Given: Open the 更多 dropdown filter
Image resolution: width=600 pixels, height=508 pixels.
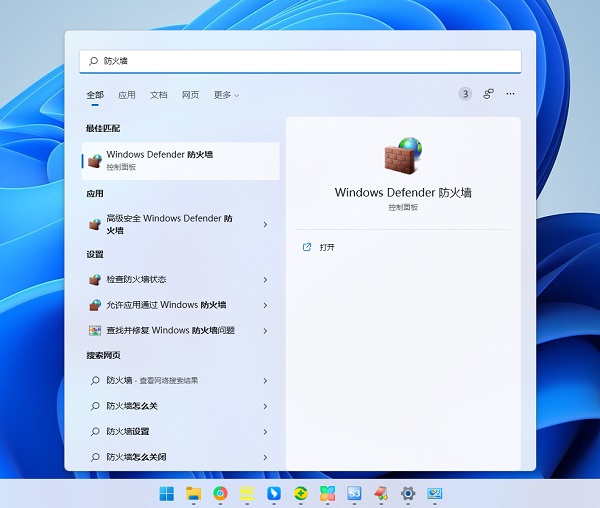Looking at the screenshot, I should point(226,95).
